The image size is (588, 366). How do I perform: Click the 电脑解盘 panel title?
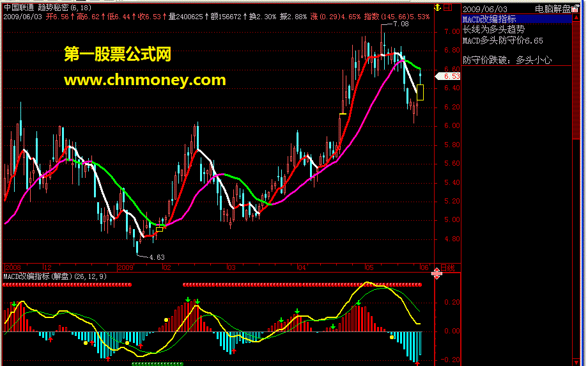[x=552, y=9]
